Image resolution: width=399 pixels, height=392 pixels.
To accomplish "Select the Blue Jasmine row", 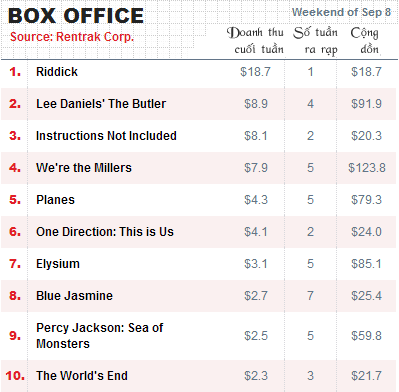I will click(199, 296).
